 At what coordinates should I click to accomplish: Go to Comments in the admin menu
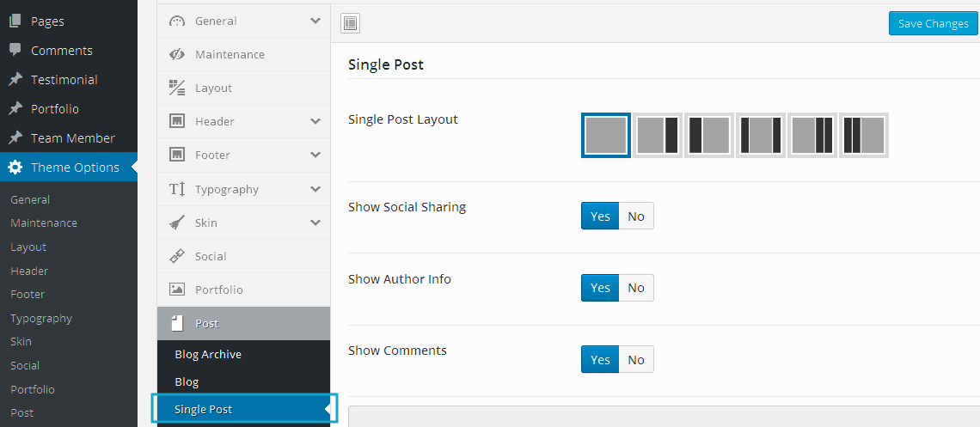(x=61, y=51)
